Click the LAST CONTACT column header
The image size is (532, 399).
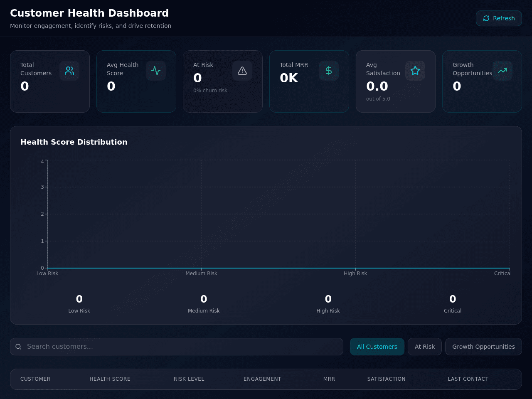(x=468, y=379)
